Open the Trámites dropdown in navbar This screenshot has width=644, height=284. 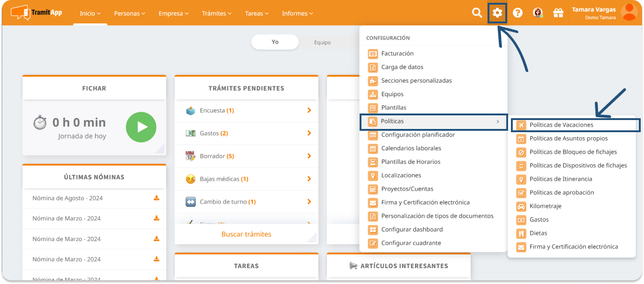point(217,14)
